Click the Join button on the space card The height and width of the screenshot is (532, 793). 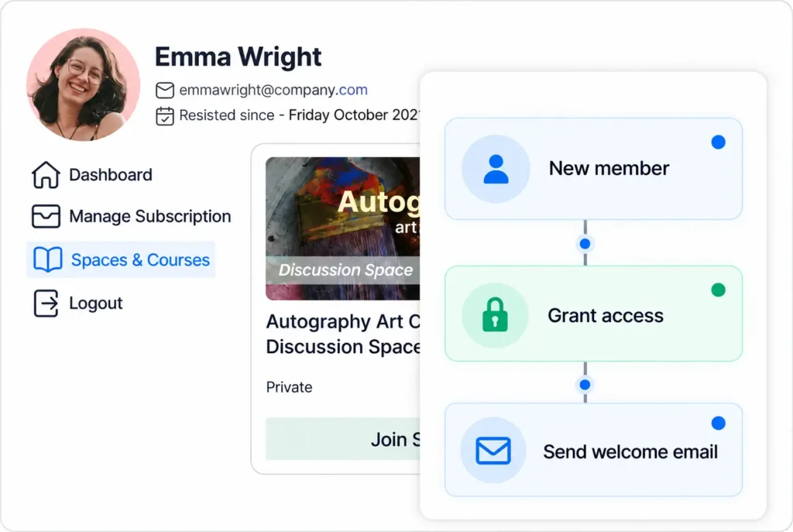point(343,439)
